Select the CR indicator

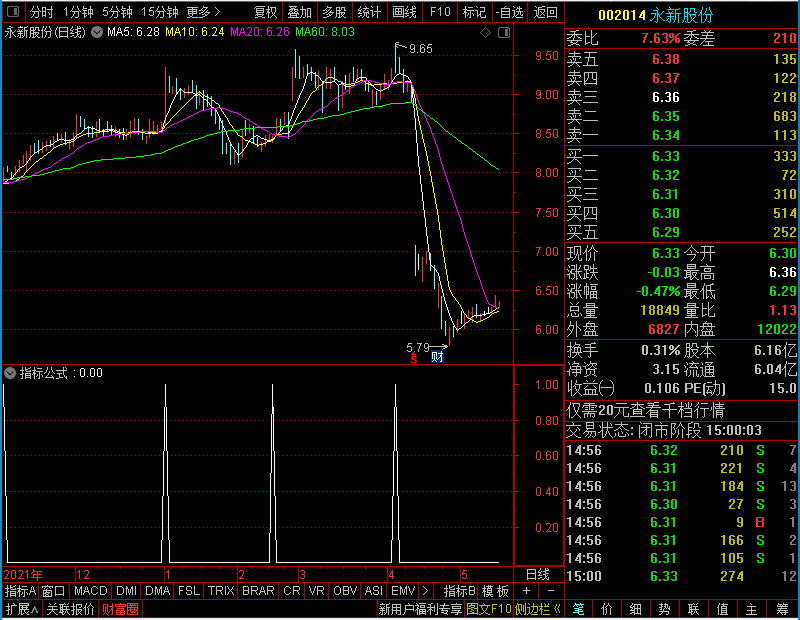coord(292,591)
